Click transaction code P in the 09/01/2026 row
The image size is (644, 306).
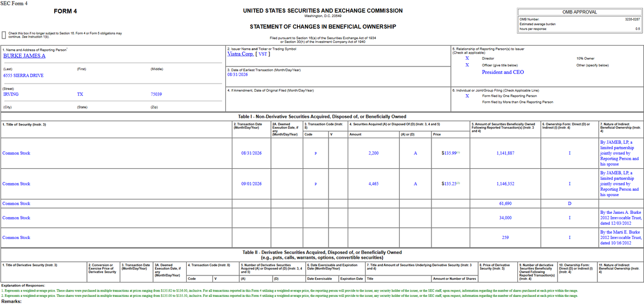(x=316, y=184)
